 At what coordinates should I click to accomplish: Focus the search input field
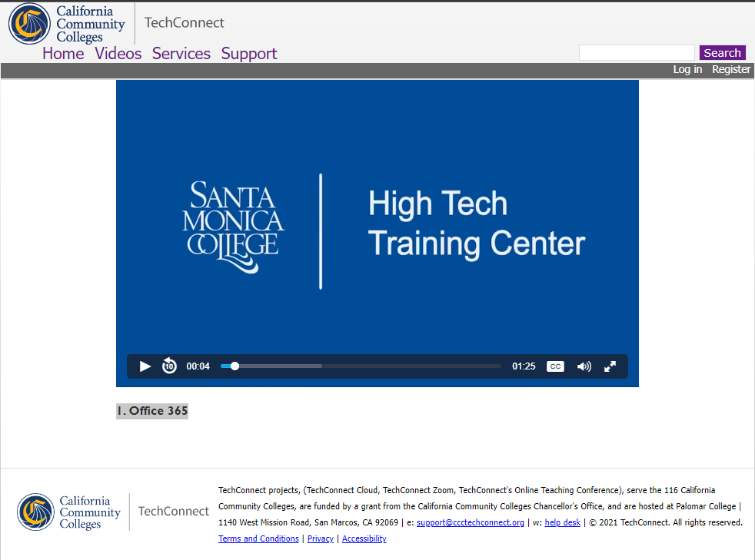(637, 52)
